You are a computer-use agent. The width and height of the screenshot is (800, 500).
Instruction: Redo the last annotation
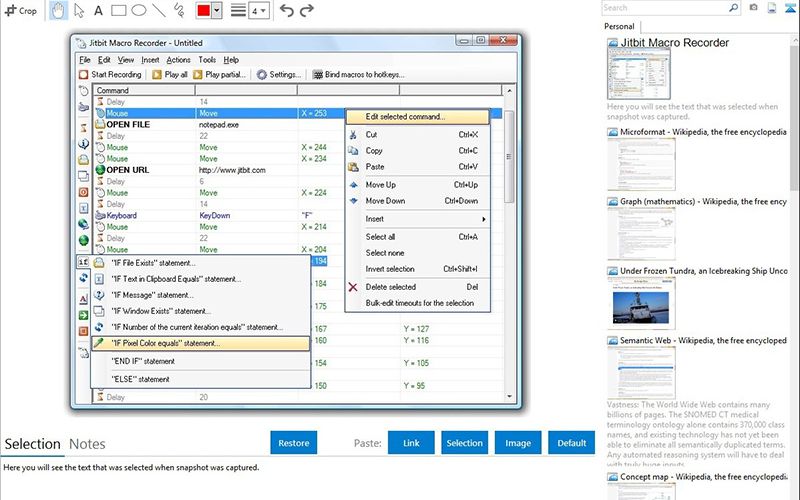click(307, 10)
